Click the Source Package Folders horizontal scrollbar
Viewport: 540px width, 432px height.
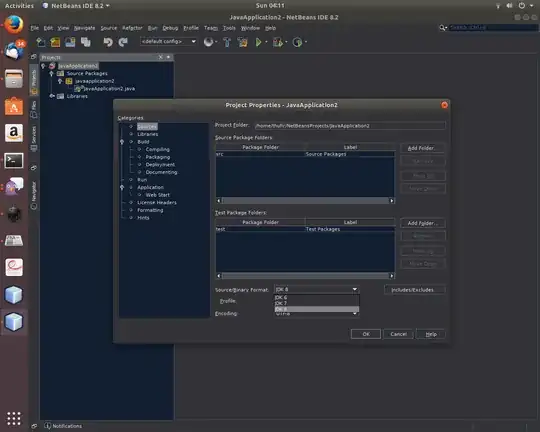[x=305, y=200]
